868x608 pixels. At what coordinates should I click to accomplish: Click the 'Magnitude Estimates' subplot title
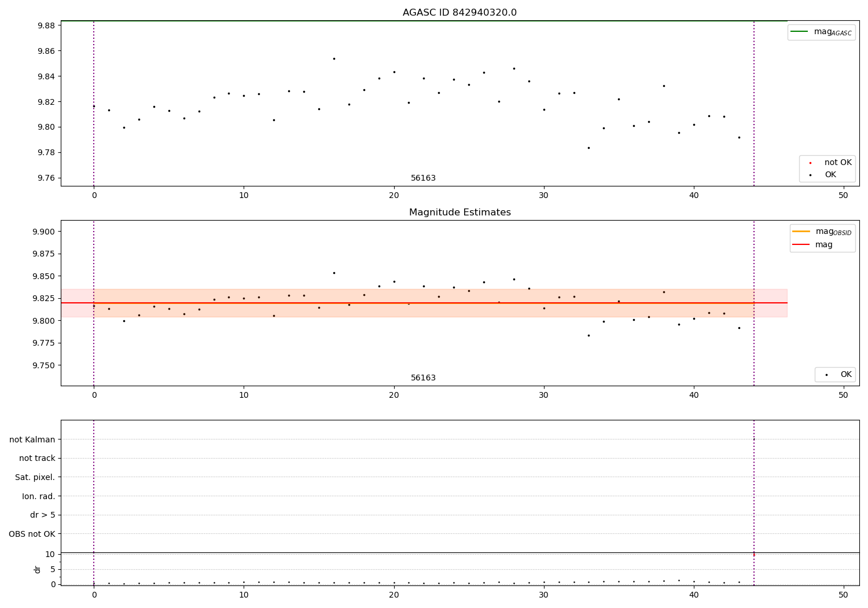click(x=459, y=213)
